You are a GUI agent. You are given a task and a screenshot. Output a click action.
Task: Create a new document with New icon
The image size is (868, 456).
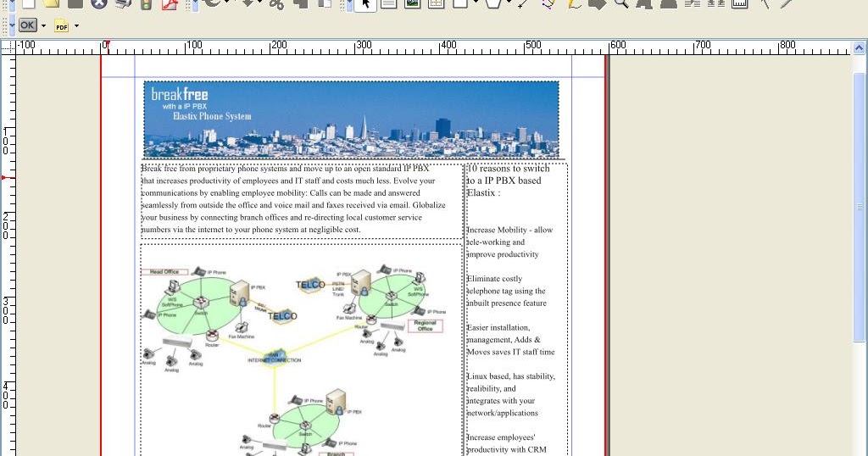(x=28, y=3)
